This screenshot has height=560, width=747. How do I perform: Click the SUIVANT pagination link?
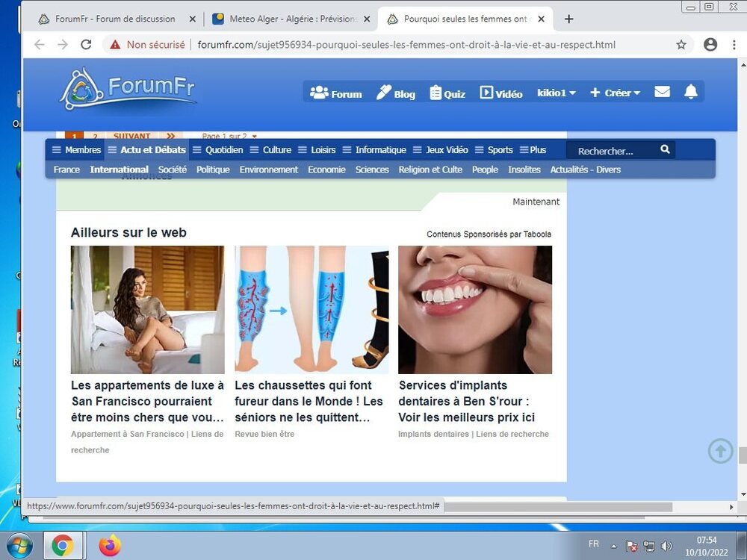[131, 137]
